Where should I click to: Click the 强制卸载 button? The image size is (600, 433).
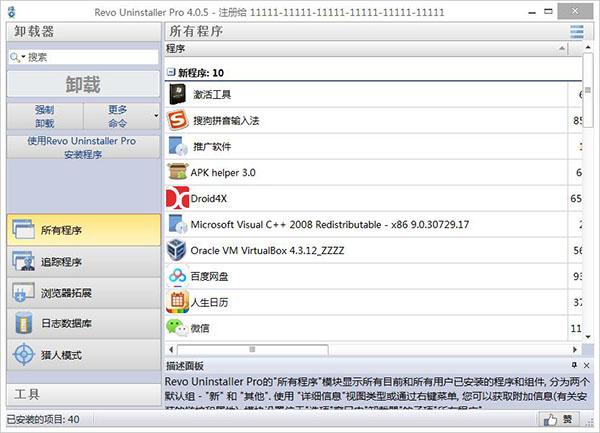43,116
